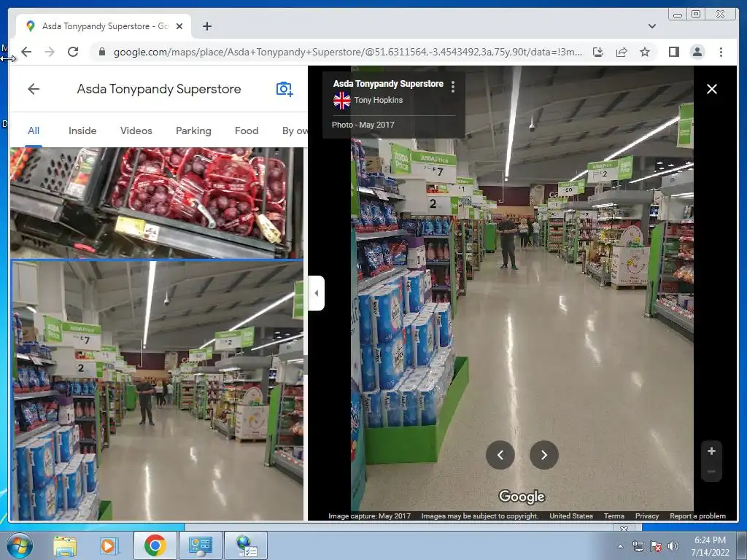Zoom out of the photo with the minus button
This screenshot has width=747, height=560.
[x=711, y=472]
